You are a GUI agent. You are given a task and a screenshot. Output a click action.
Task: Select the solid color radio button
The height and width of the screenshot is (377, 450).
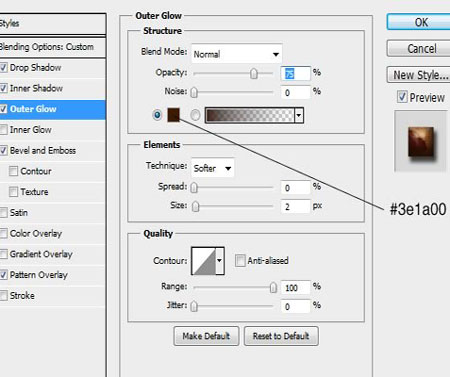click(157, 115)
